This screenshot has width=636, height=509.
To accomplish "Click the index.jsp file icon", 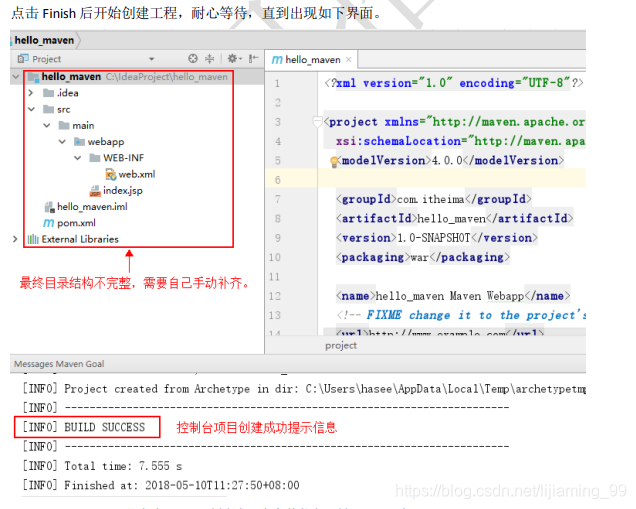I will [95, 191].
